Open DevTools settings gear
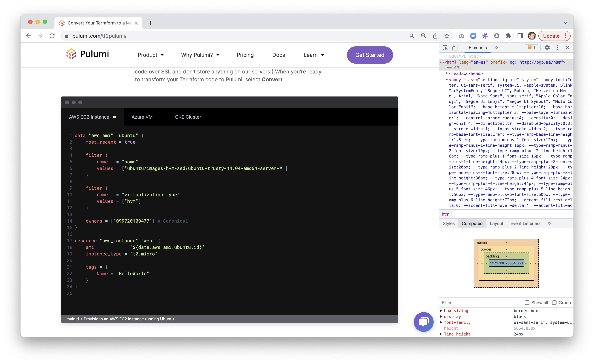The image size is (594, 364). click(x=547, y=48)
